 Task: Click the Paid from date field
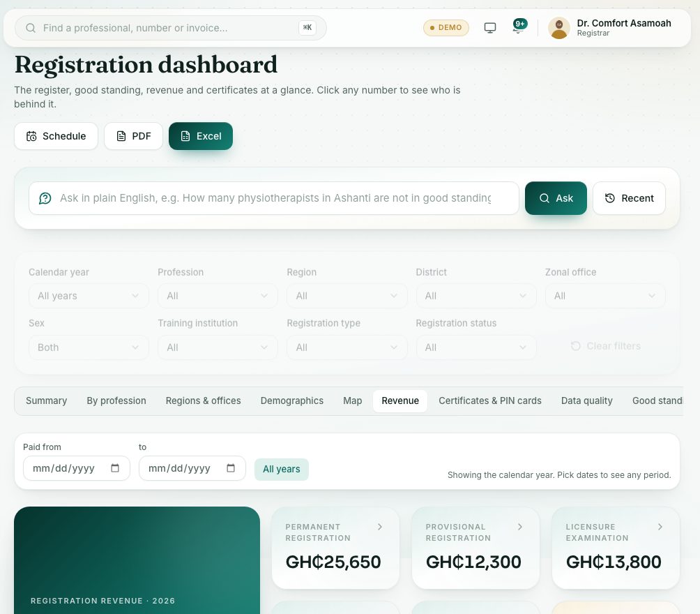coord(76,468)
